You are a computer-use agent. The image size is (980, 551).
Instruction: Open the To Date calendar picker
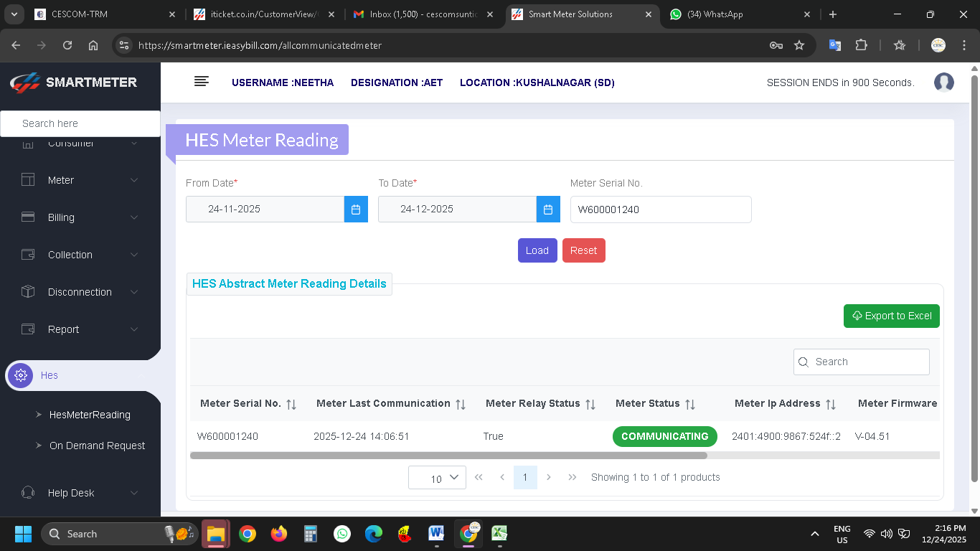coord(547,209)
